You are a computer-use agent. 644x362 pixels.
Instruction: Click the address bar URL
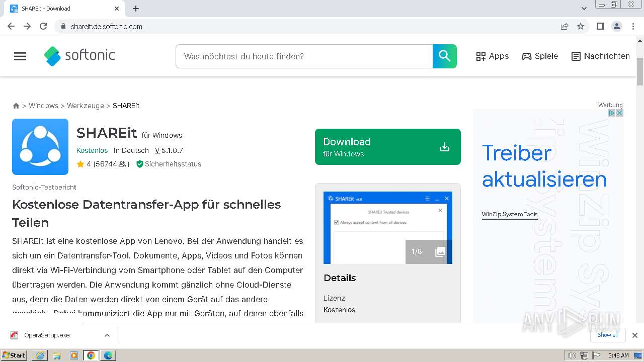(107, 26)
